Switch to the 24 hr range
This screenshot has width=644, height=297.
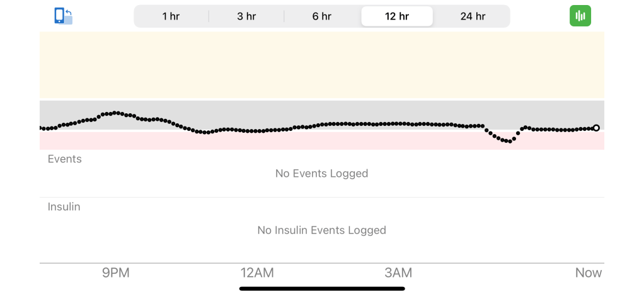(473, 16)
